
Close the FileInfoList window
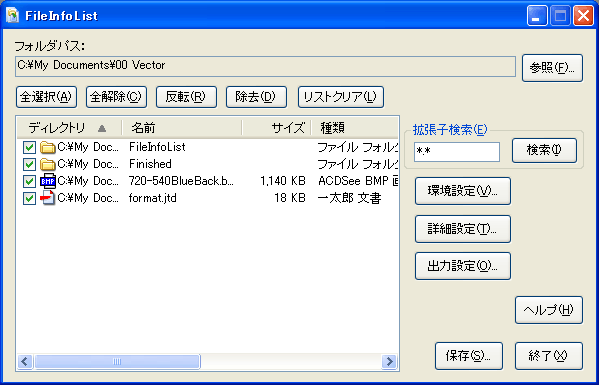click(583, 16)
